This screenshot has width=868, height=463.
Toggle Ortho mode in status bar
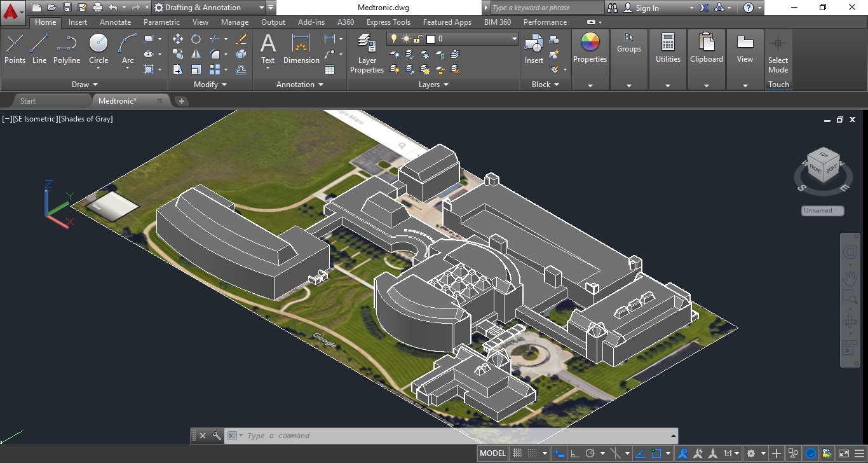(575, 453)
